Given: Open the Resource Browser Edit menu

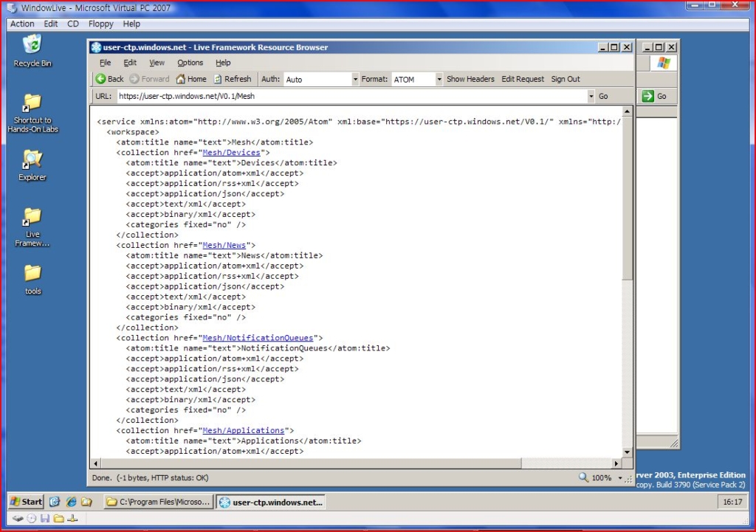Looking at the screenshot, I should [x=130, y=63].
